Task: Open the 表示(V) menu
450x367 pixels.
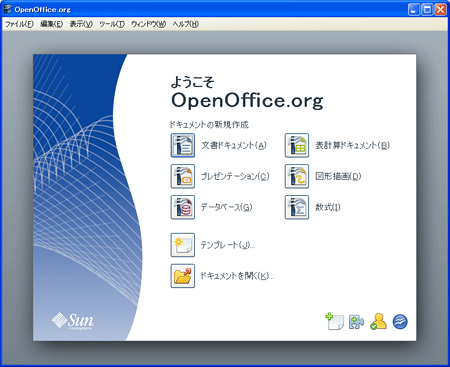Action: click(81, 24)
